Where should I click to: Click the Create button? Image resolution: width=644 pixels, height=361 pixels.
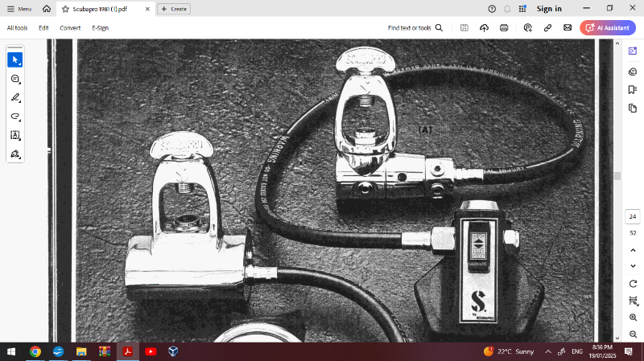[173, 9]
